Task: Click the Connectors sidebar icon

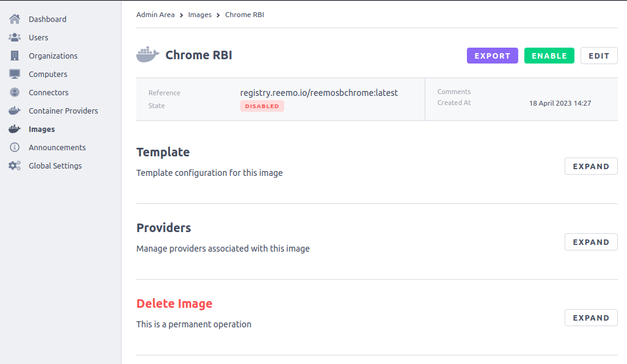Action: pos(15,92)
